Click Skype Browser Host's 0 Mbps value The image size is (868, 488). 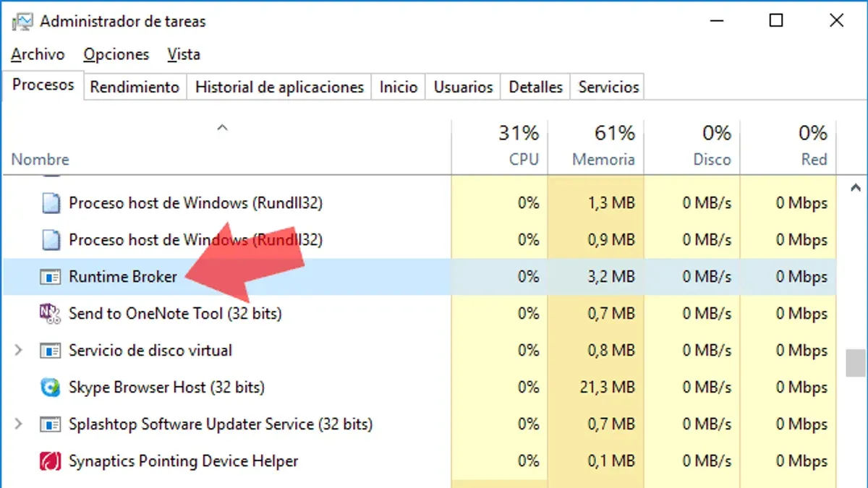[x=801, y=388]
